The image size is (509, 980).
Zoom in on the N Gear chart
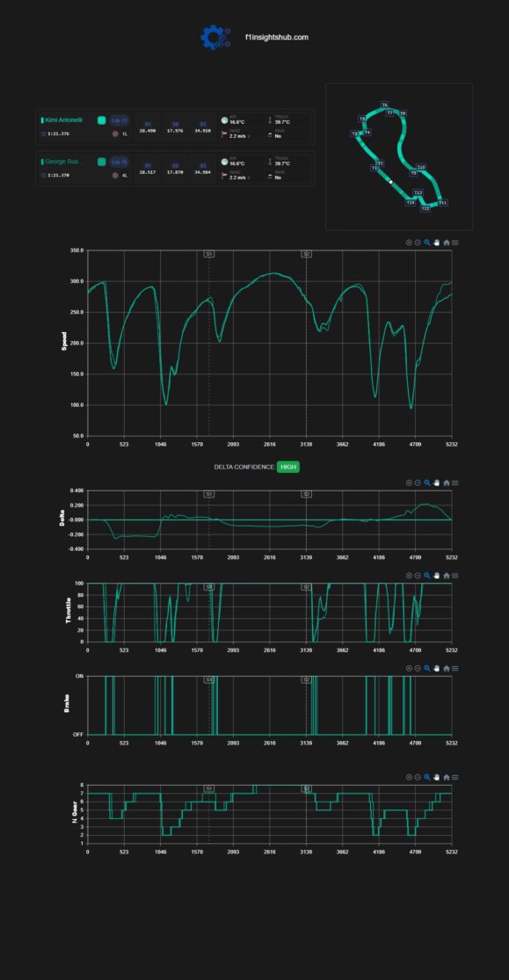409,777
